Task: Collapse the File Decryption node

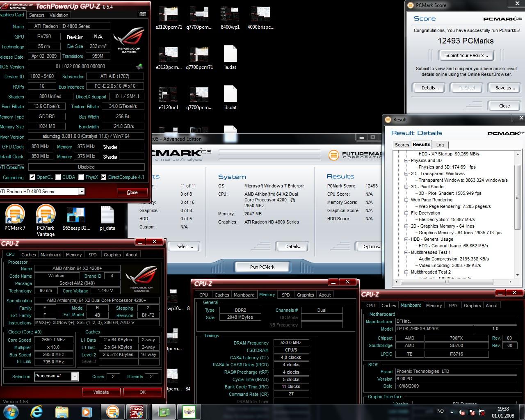Action: 406,213
